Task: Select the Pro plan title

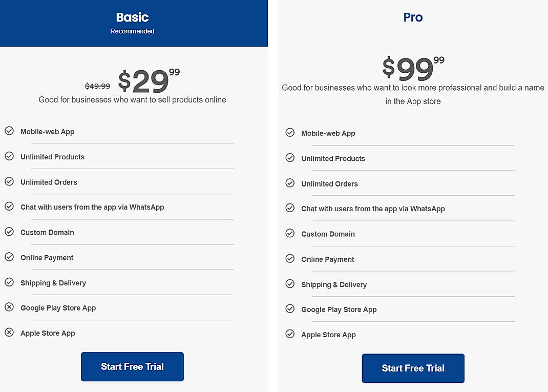Action: tap(413, 17)
